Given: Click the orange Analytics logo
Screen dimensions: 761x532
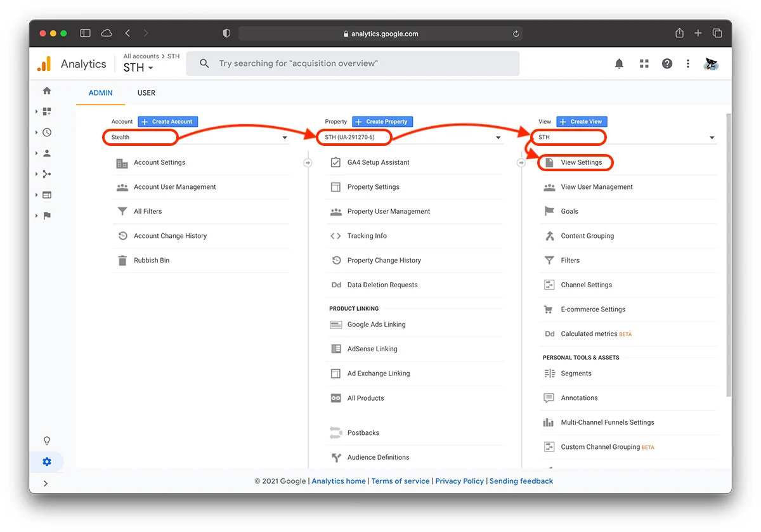Looking at the screenshot, I should (x=44, y=64).
